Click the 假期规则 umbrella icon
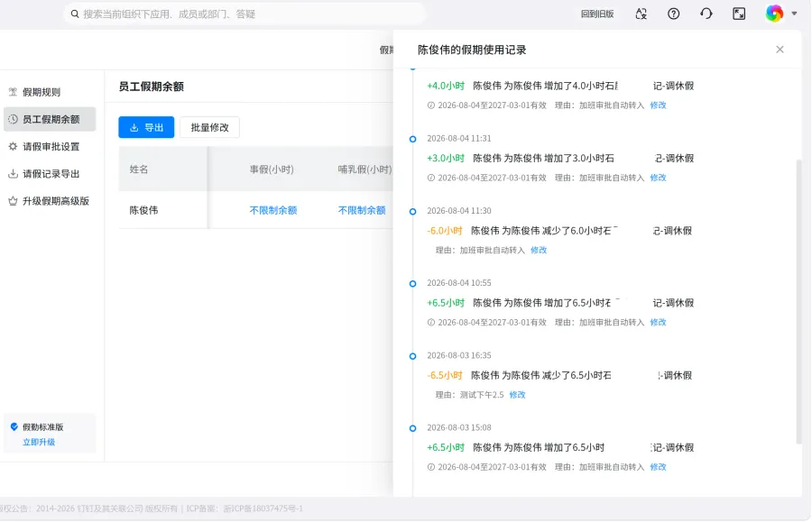 tap(13, 92)
